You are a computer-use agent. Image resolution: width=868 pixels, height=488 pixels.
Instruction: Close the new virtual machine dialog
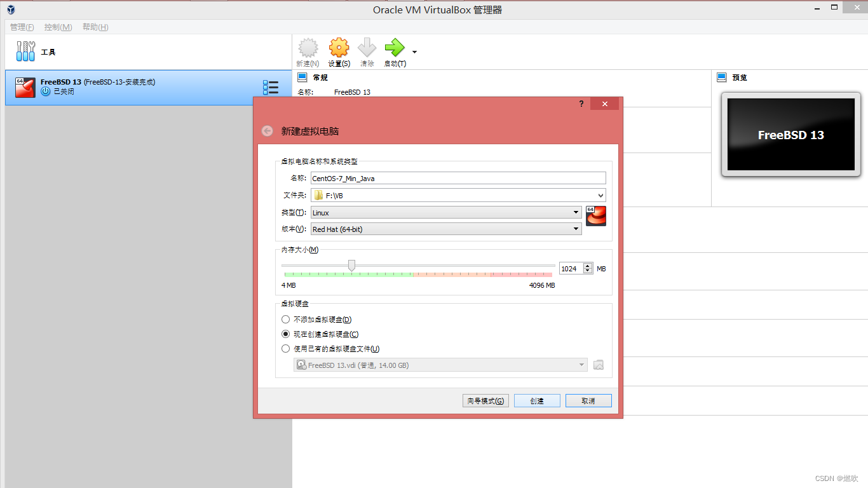click(x=604, y=104)
